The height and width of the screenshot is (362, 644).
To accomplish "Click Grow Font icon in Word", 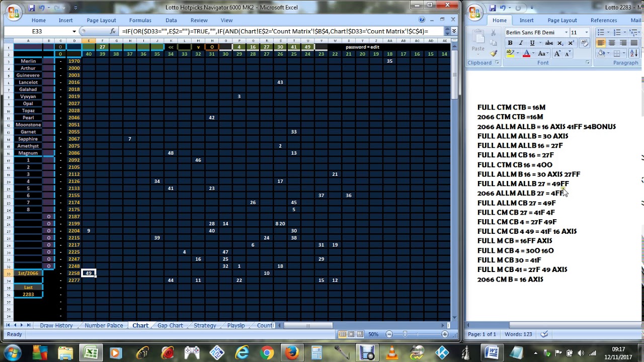I will coord(557,53).
